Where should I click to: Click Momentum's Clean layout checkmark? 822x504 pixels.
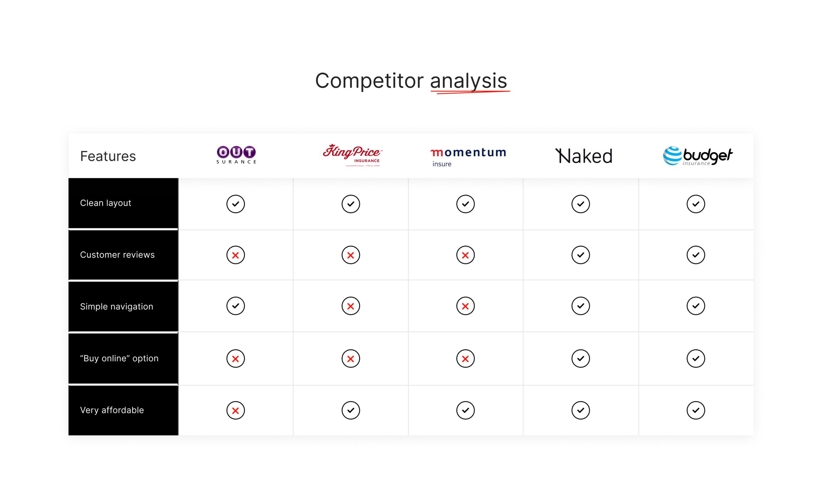pos(465,204)
